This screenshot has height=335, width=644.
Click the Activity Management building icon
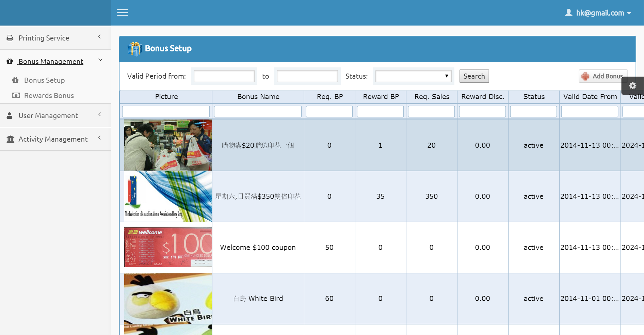[11, 139]
